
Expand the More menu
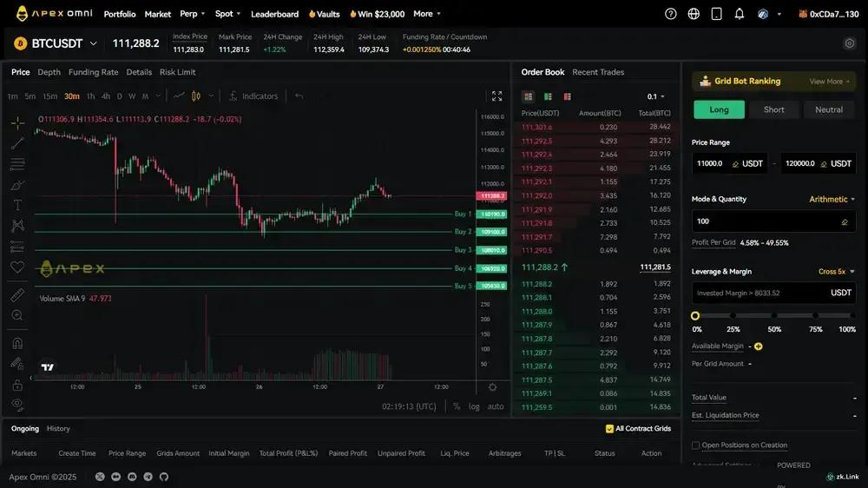point(427,14)
